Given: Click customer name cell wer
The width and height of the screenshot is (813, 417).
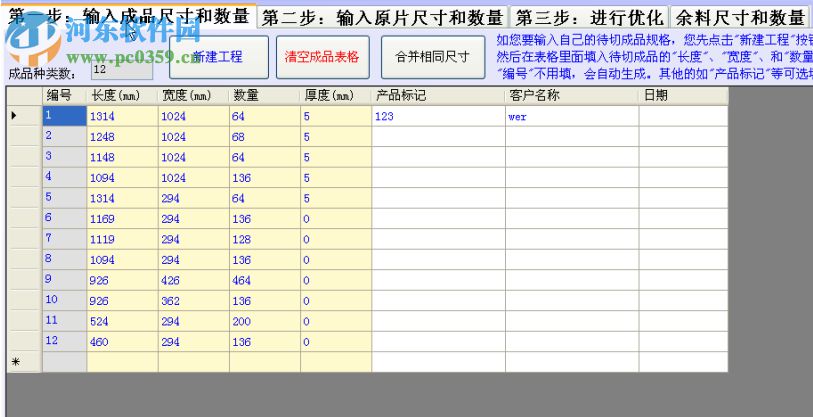Looking at the screenshot, I should (572, 116).
